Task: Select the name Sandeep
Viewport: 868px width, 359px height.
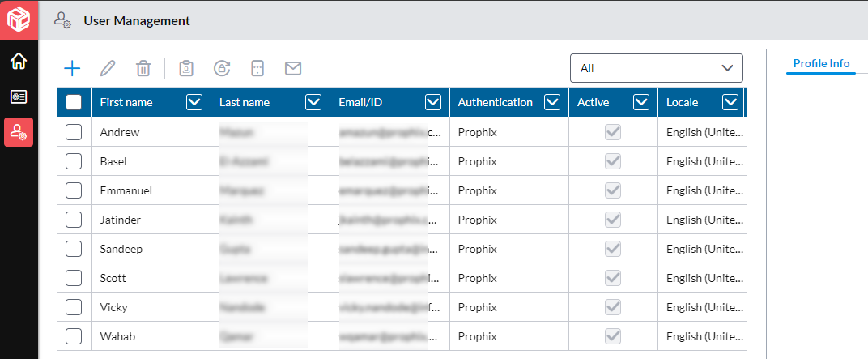Action: (121, 249)
